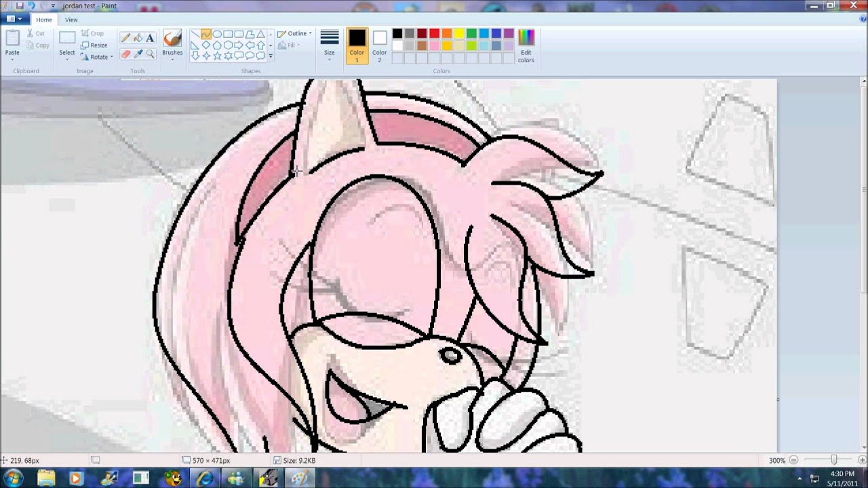Click the Paste clipboard icon
This screenshot has height=488, width=868.
[12, 39]
